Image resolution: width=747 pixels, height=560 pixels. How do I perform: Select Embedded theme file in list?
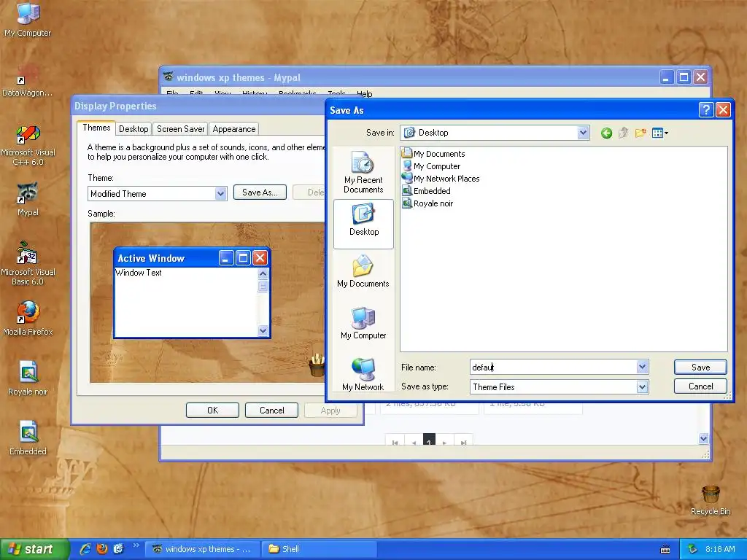click(x=426, y=190)
